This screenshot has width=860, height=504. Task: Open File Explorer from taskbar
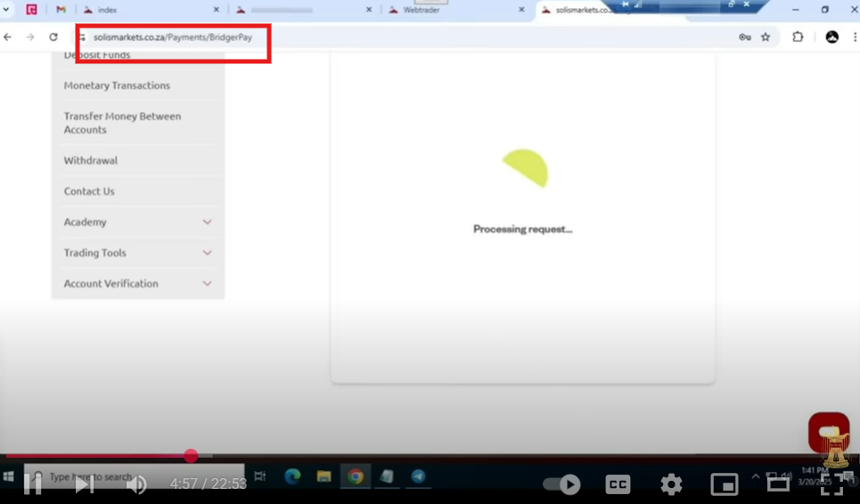324,476
